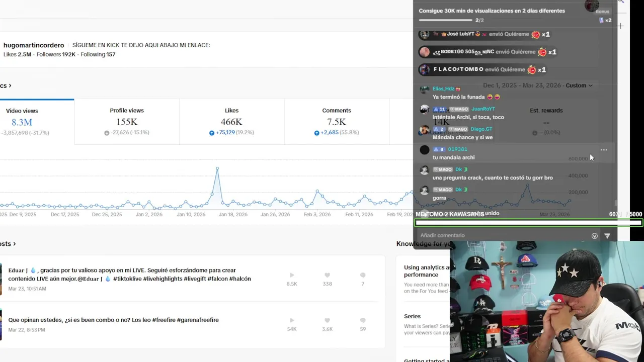Viewport: 644px width, 362px height.
Task: Open the Elias_Hdz username in chat
Action: coord(443,89)
